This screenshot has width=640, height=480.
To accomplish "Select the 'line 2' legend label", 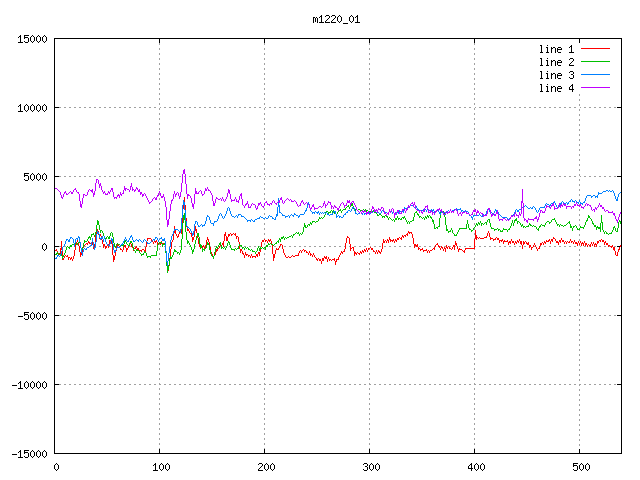I will pyautogui.click(x=557, y=62).
